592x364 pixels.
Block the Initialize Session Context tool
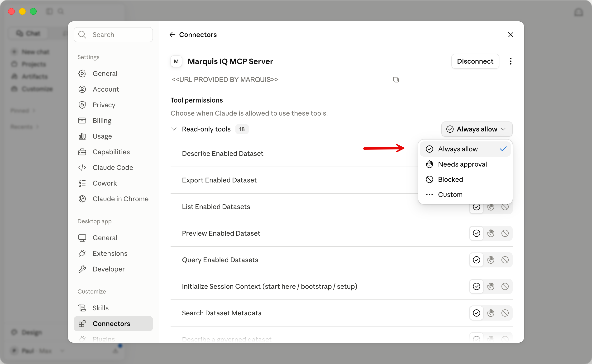coord(505,286)
